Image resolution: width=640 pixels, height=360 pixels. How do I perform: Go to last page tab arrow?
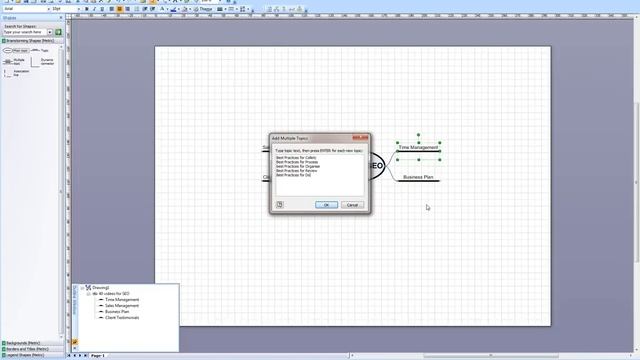[85, 356]
